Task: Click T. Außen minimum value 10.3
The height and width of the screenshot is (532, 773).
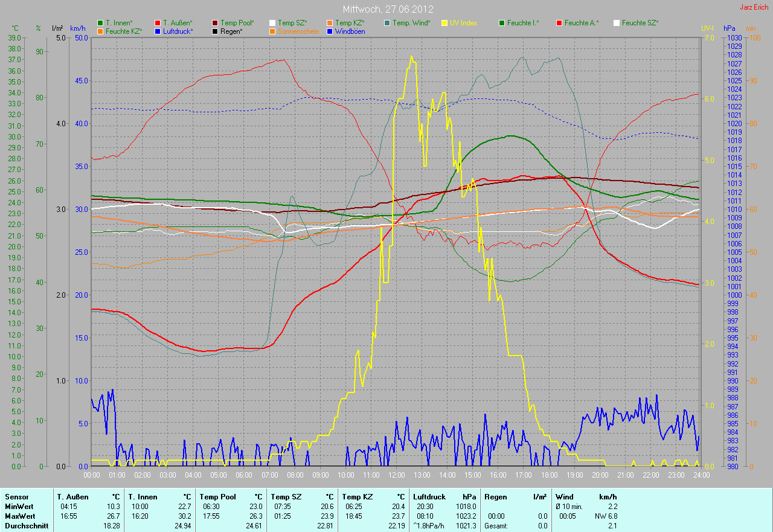Action: (114, 507)
